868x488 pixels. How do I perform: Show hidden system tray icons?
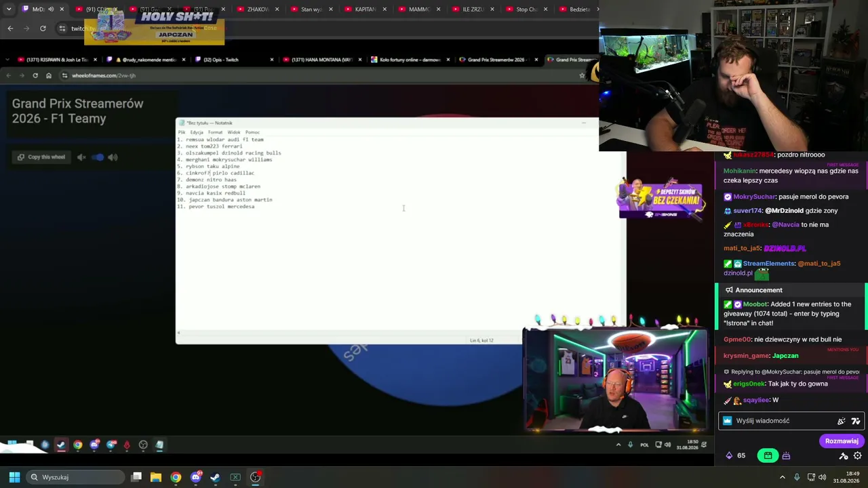pos(782,477)
